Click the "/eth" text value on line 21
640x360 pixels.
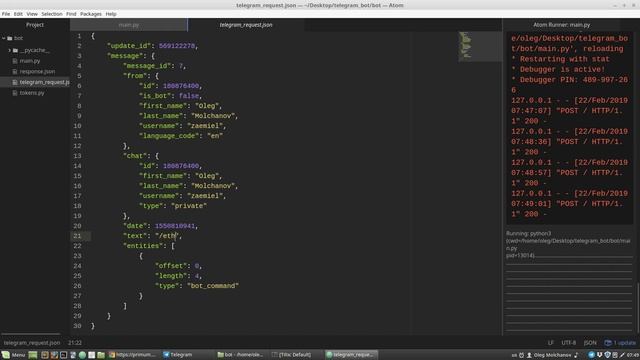(167, 236)
